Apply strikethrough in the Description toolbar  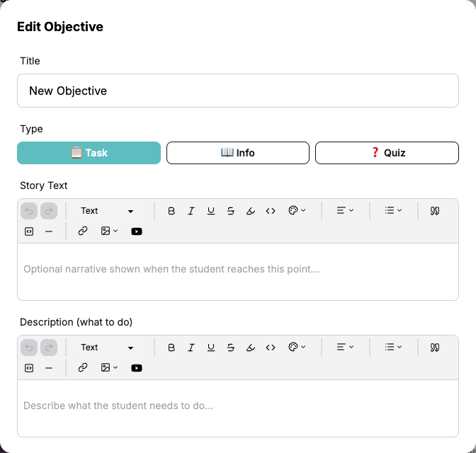coord(231,348)
